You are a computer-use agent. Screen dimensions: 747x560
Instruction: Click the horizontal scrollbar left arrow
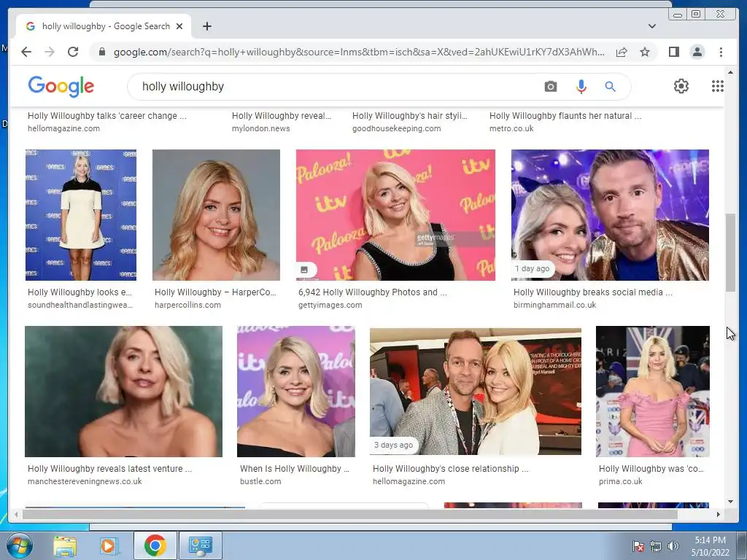point(16,514)
